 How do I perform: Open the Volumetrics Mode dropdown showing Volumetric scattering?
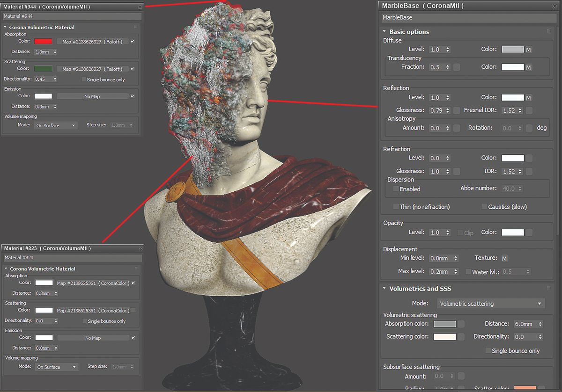coord(490,303)
